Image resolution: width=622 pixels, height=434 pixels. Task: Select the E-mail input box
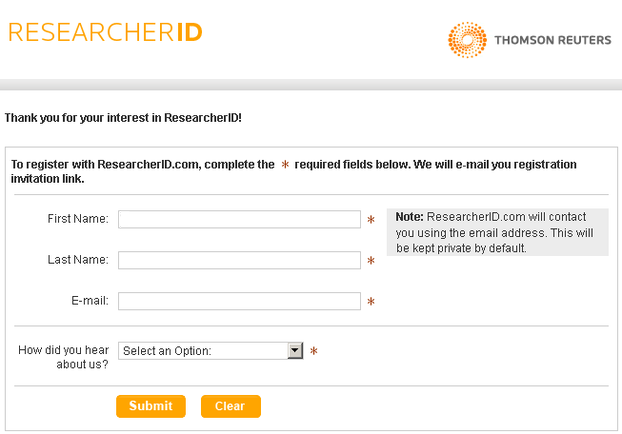(239, 301)
